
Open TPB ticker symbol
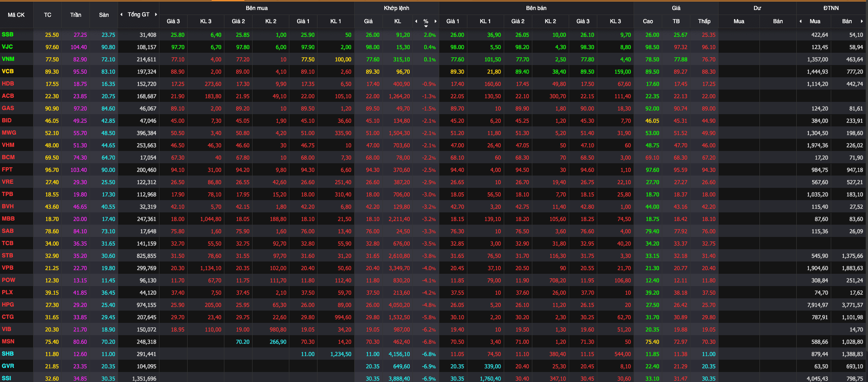click(x=8, y=194)
